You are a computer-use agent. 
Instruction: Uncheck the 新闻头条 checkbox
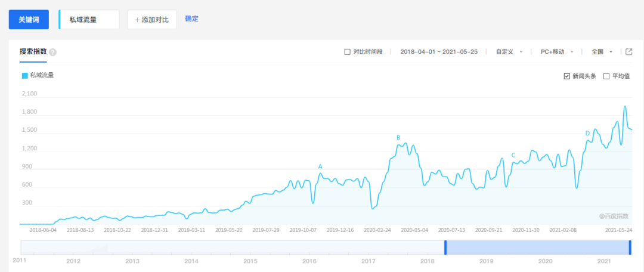point(566,76)
